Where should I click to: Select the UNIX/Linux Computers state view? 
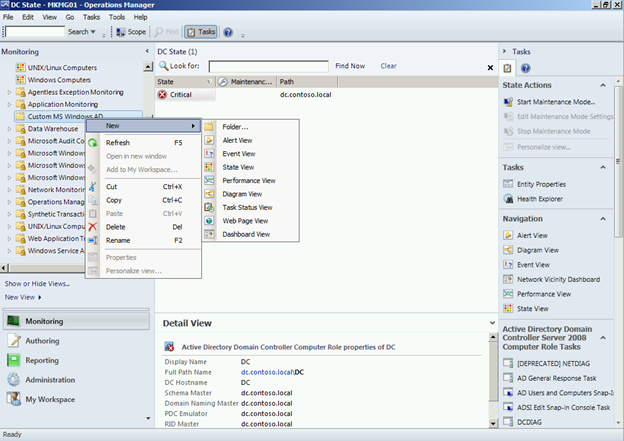point(62,68)
